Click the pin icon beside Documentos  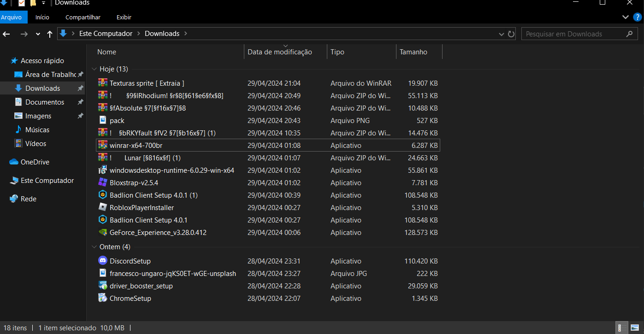tap(80, 102)
